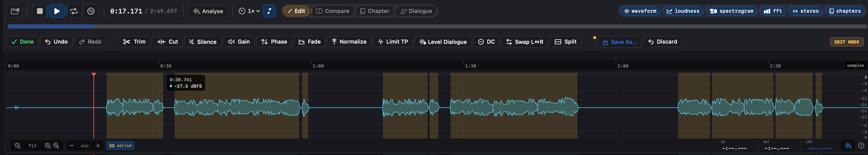Swap left and right channels
868x155 pixels.
click(x=525, y=42)
